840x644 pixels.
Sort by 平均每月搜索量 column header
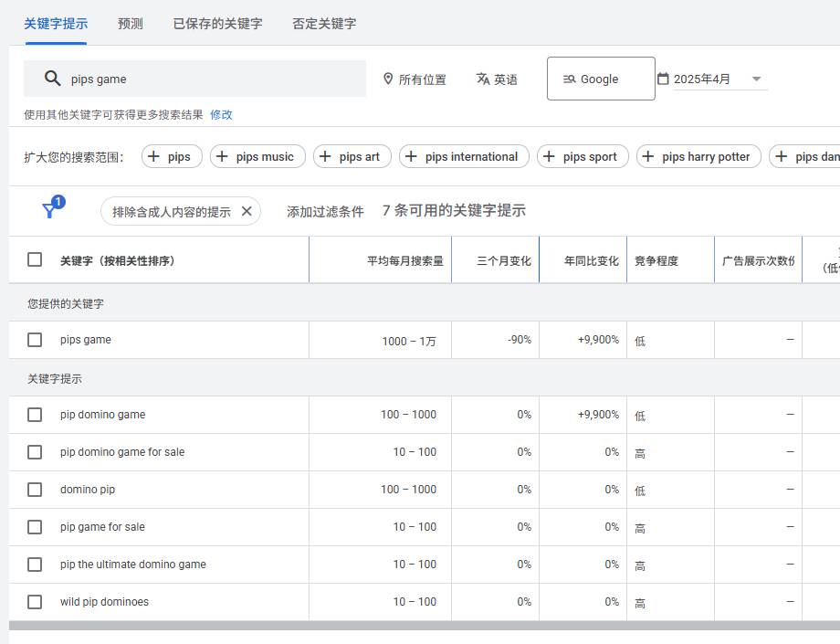pyautogui.click(x=405, y=261)
